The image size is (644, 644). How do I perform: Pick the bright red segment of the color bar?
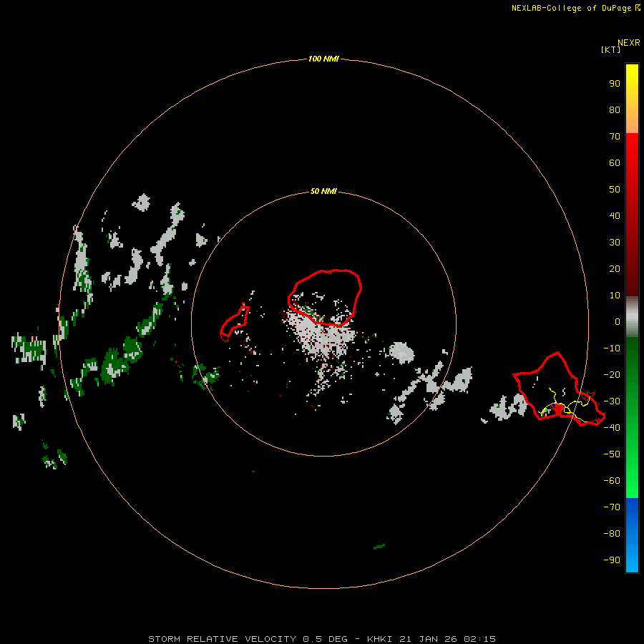pos(632,213)
